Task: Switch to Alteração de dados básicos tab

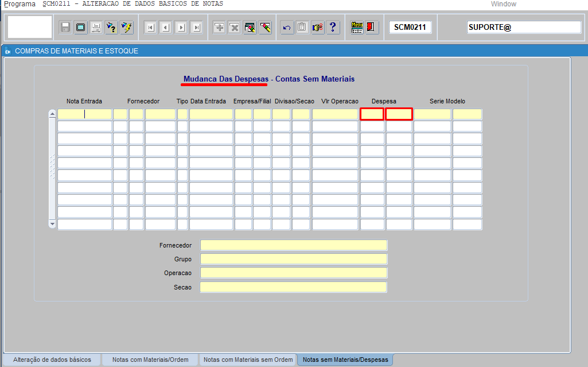Action: pos(52,360)
